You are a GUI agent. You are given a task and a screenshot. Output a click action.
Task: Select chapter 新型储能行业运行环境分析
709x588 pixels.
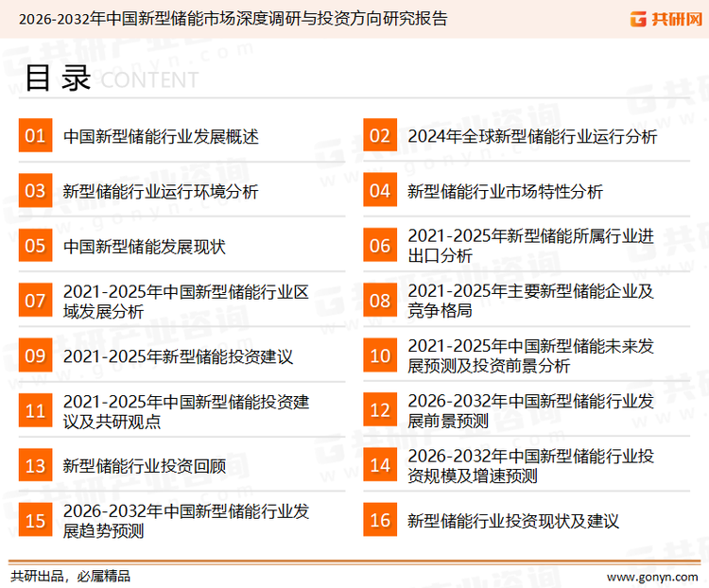point(161,191)
